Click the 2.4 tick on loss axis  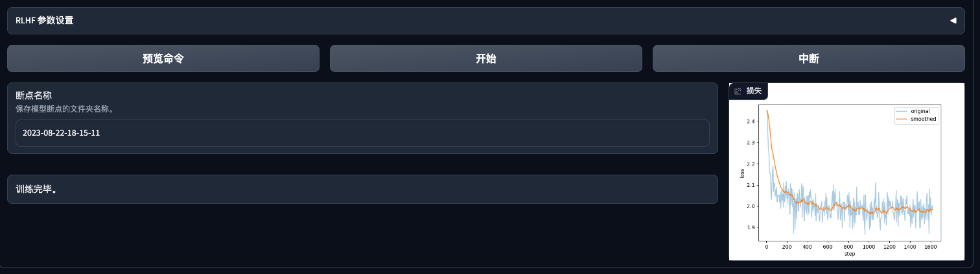point(751,121)
